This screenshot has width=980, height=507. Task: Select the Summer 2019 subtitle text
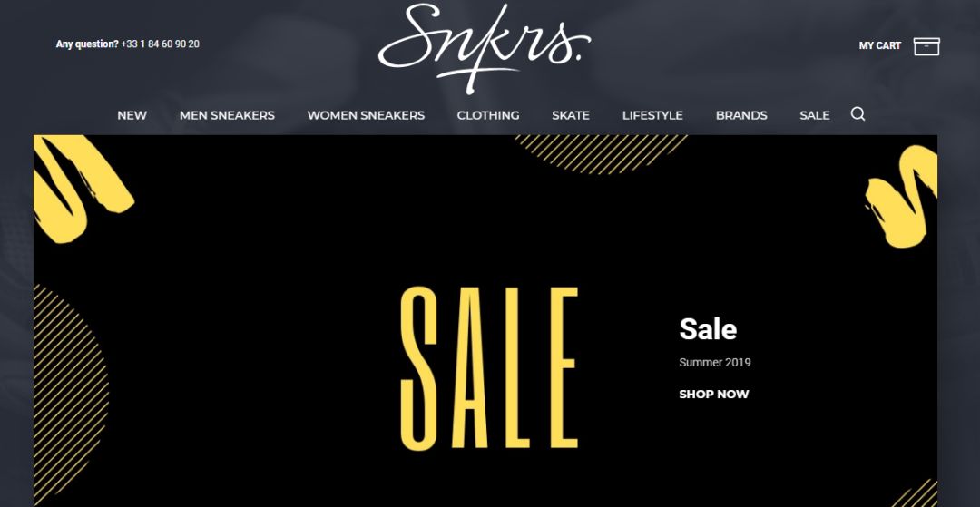pos(714,362)
